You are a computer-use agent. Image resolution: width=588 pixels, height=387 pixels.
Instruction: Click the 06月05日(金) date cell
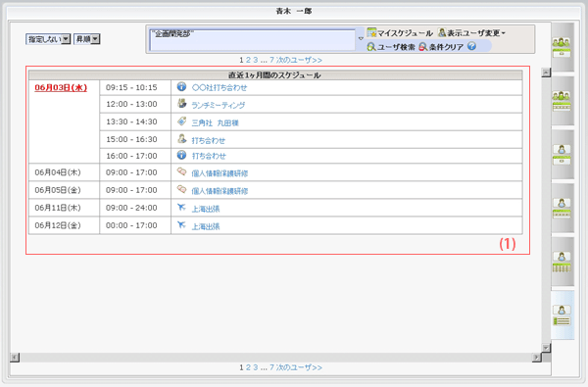tap(64, 190)
